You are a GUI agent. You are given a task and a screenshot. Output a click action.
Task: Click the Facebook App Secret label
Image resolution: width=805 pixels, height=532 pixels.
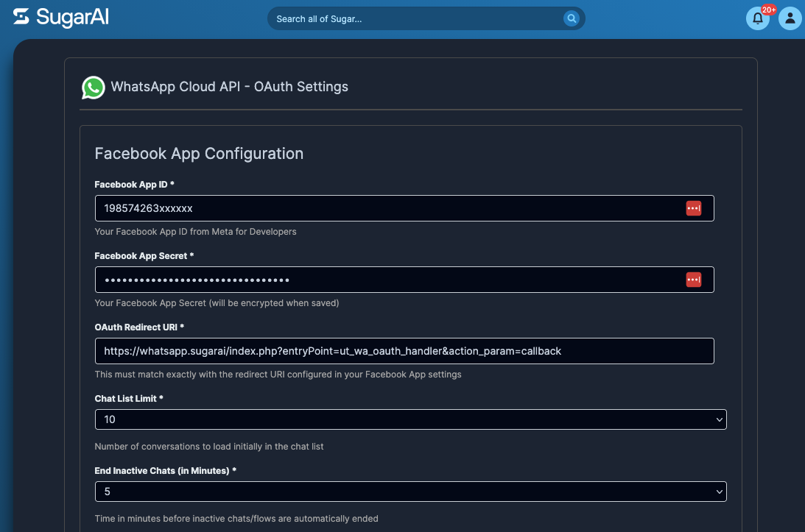144,256
